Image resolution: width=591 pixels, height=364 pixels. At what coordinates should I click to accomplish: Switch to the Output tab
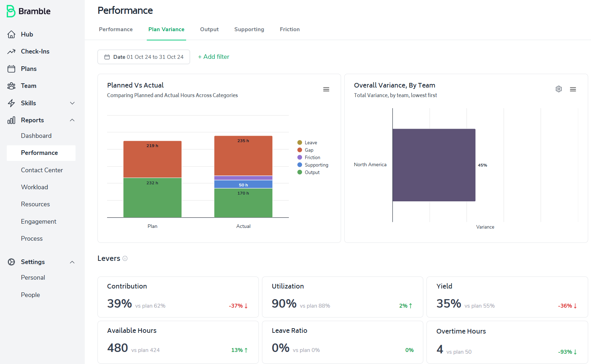point(209,29)
